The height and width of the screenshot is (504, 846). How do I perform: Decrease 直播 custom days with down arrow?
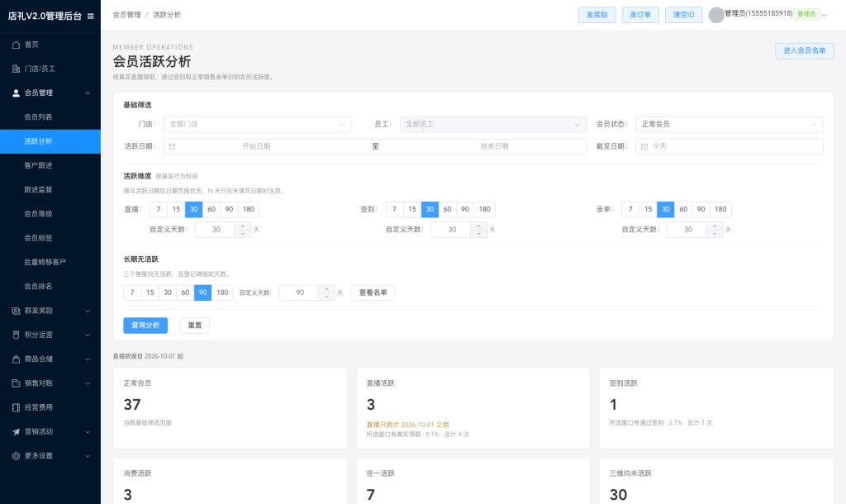243,234
